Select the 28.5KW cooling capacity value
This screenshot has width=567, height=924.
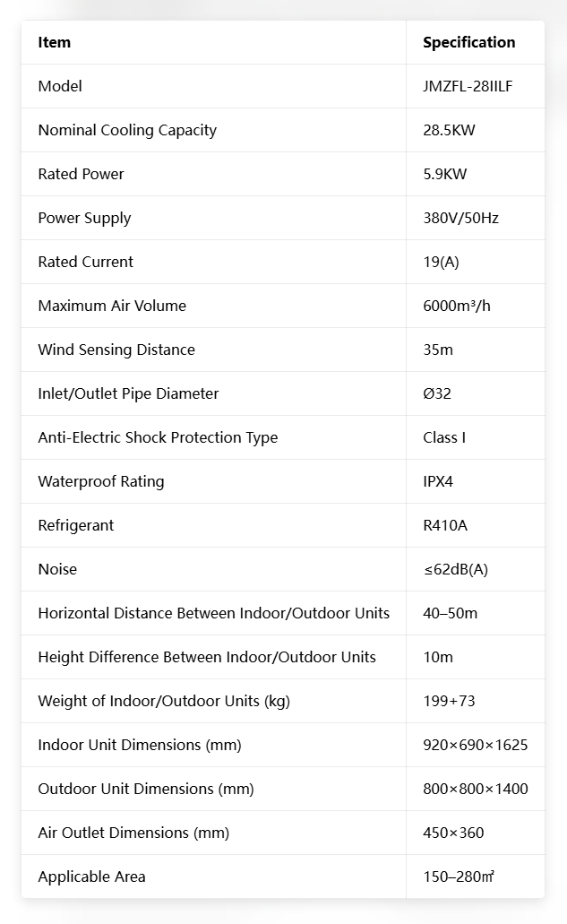point(449,130)
